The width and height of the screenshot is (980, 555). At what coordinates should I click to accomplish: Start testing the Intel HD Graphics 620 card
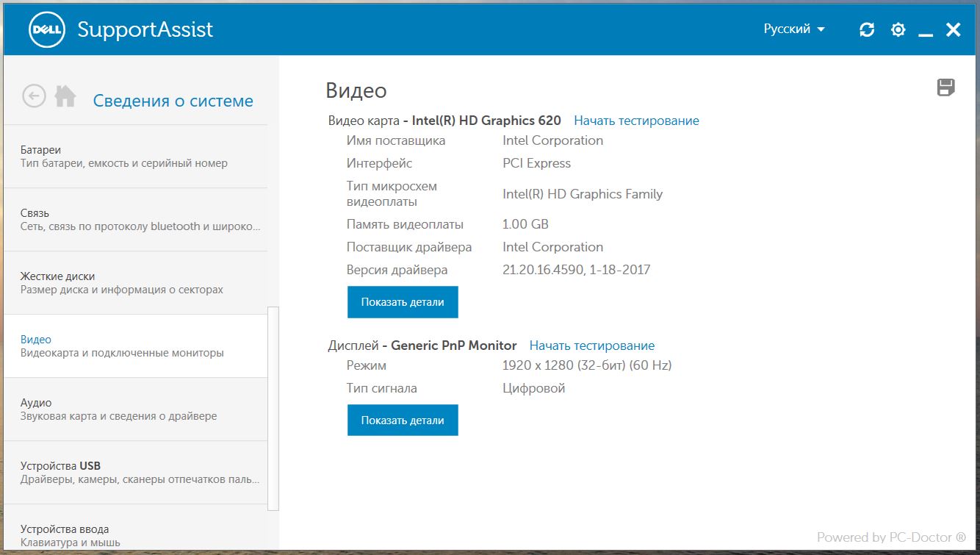coord(636,121)
